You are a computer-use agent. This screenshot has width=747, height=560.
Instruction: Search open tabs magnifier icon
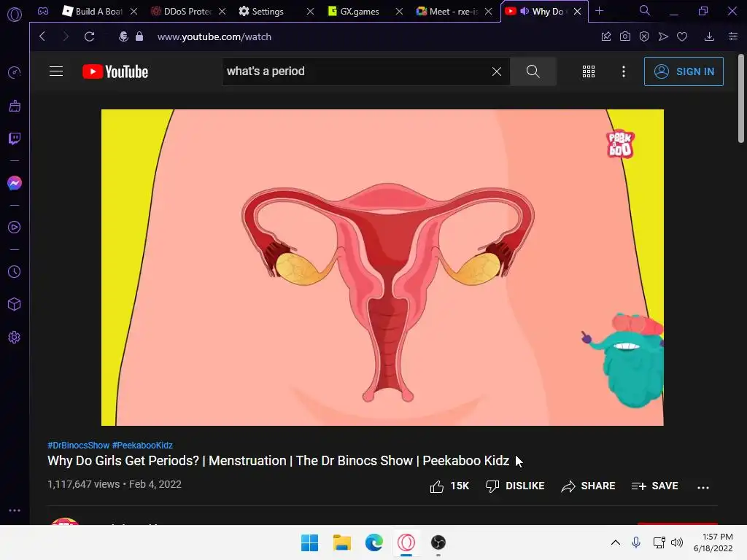click(645, 10)
